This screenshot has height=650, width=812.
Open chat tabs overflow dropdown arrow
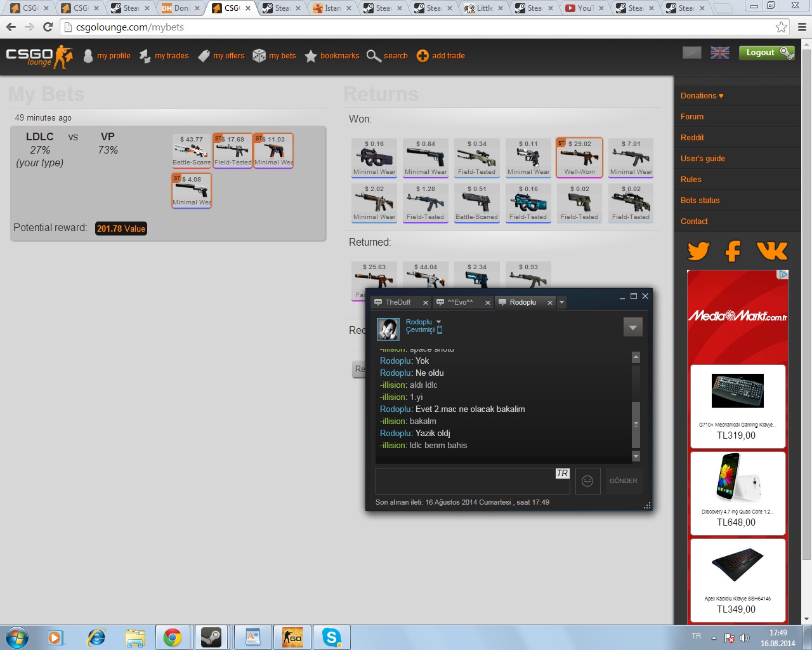point(561,303)
